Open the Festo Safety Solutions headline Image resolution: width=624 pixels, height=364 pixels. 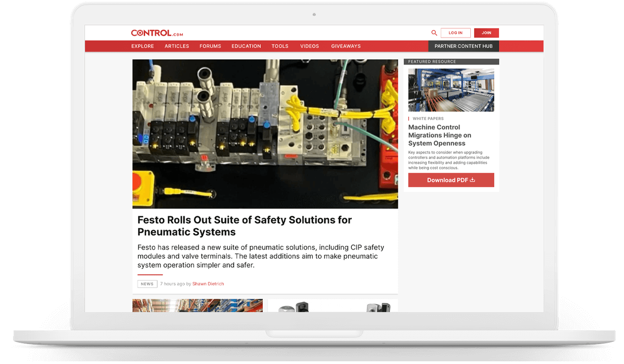pyautogui.click(x=244, y=226)
